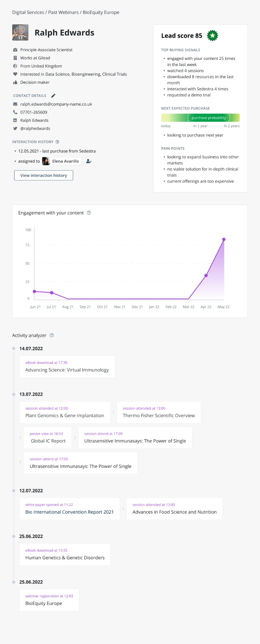The height and width of the screenshot is (644, 260).
Task: Click chevron after Plant Genomics card
Action: tap(113, 412)
